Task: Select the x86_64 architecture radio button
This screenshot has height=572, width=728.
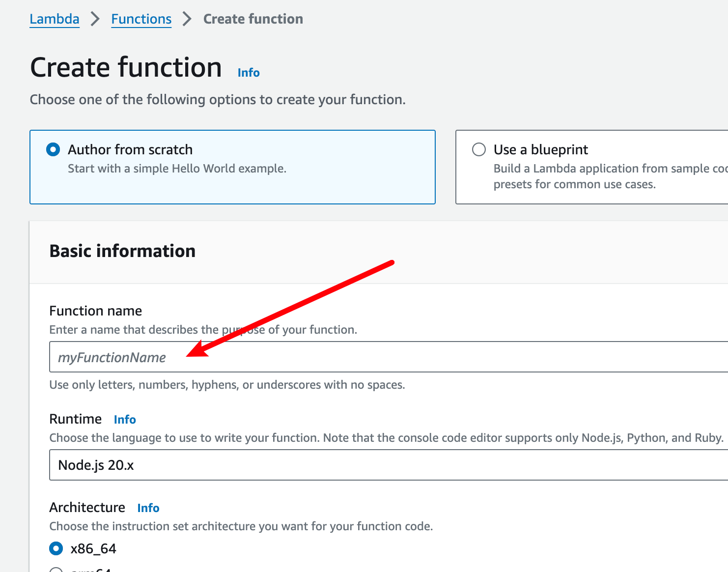Action: point(56,548)
